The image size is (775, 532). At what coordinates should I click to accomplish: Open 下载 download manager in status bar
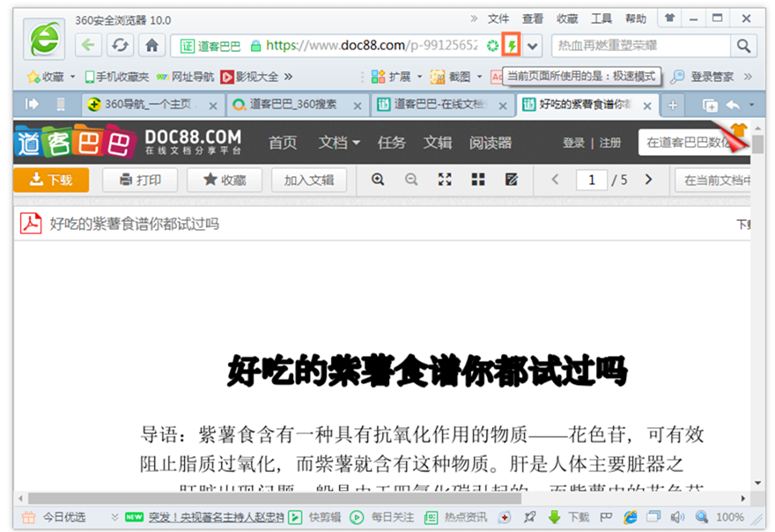pyautogui.click(x=569, y=518)
